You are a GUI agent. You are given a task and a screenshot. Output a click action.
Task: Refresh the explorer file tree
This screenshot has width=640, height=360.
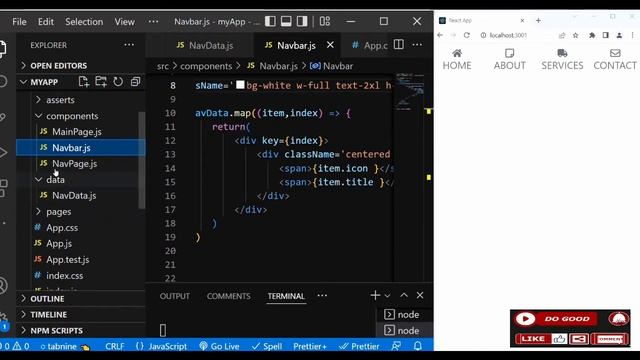(118, 82)
